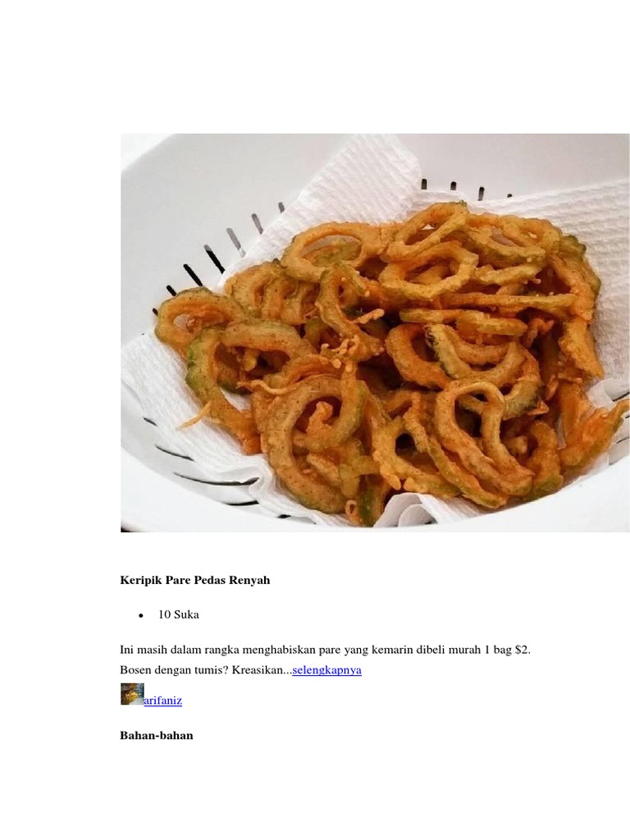This screenshot has width=630, height=840.
Task: Select the "Keripik Pare Pedas Renyah" title
Action: [x=195, y=580]
